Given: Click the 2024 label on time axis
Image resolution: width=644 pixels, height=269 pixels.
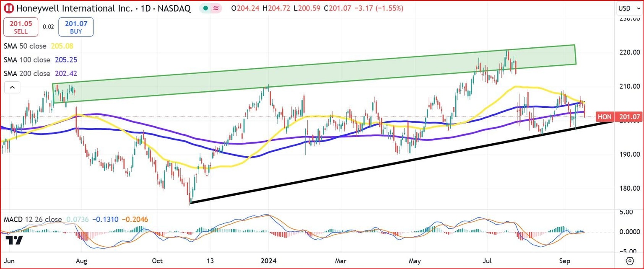Looking at the screenshot, I should (267, 261).
